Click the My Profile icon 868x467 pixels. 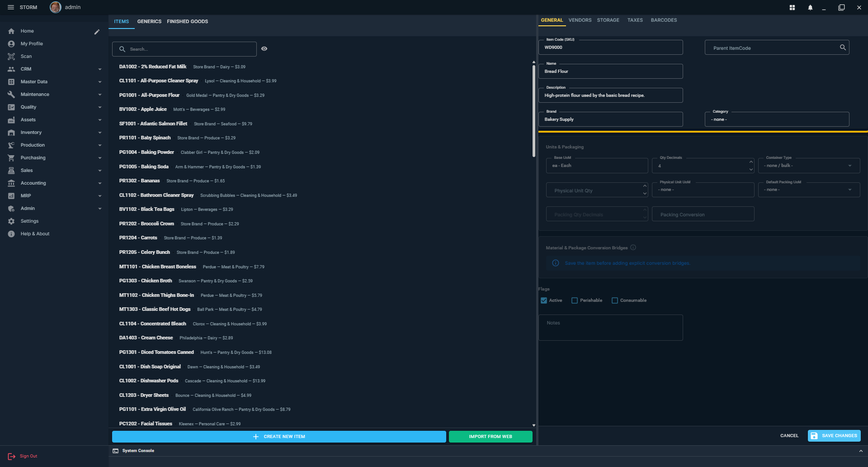11,44
